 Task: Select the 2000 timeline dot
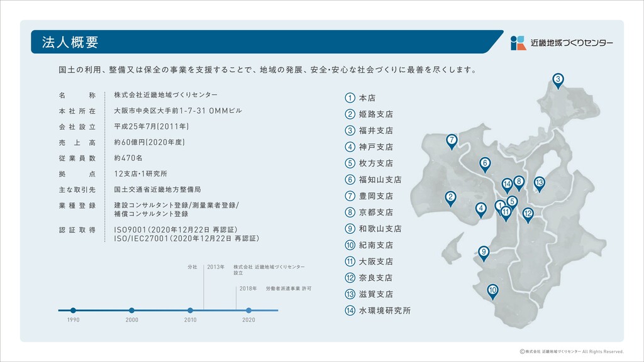[x=131, y=310]
